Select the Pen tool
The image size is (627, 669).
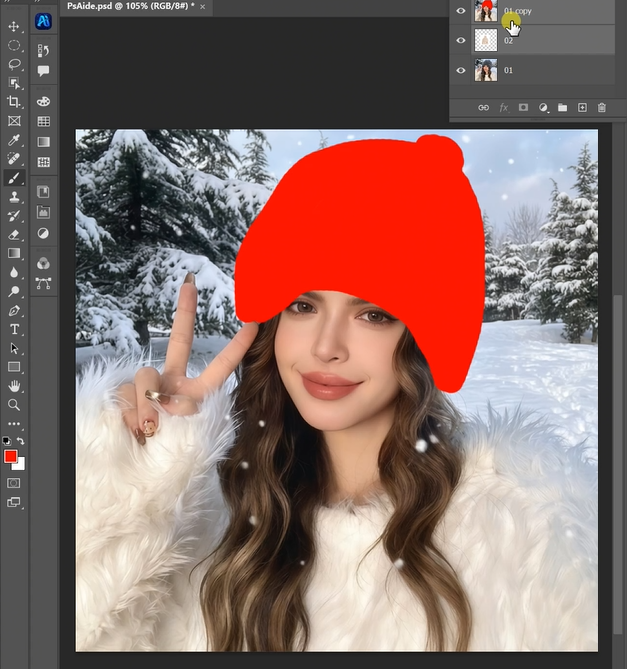14,311
